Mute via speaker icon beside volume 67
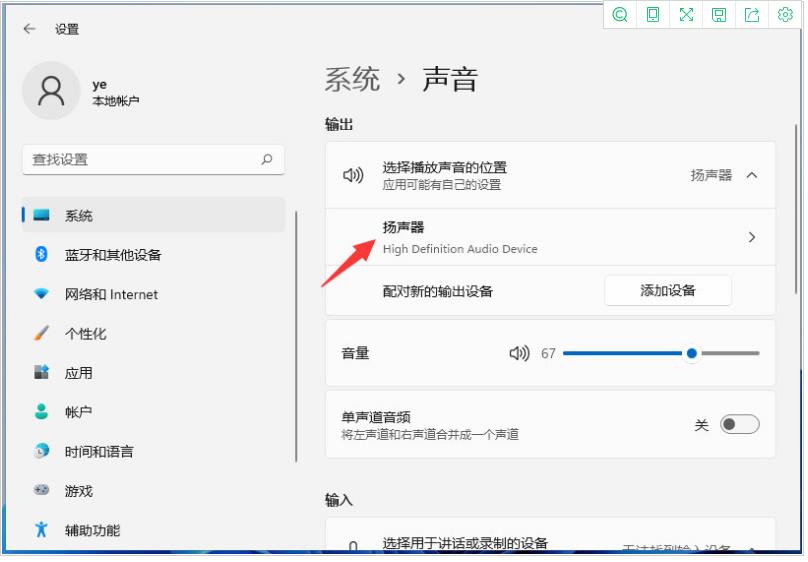 519,353
